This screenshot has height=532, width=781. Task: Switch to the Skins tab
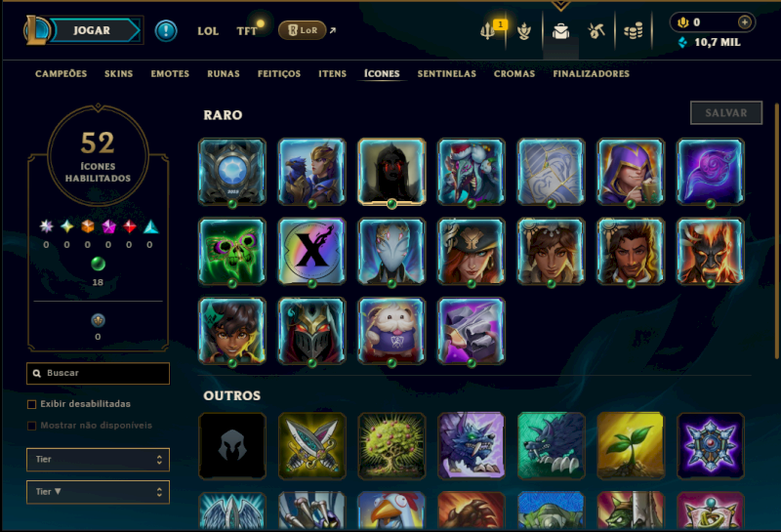coord(118,74)
